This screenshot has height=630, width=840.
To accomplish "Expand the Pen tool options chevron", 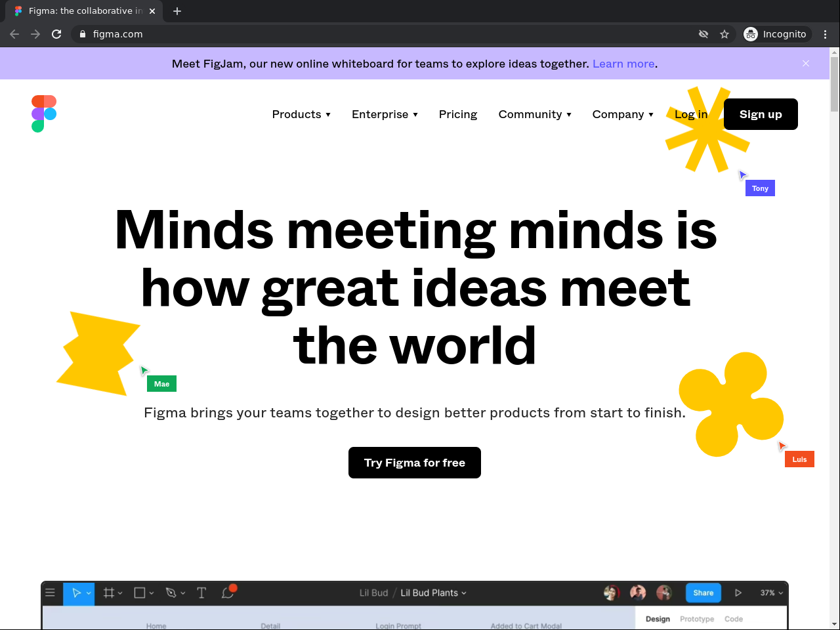I will 182,593.
